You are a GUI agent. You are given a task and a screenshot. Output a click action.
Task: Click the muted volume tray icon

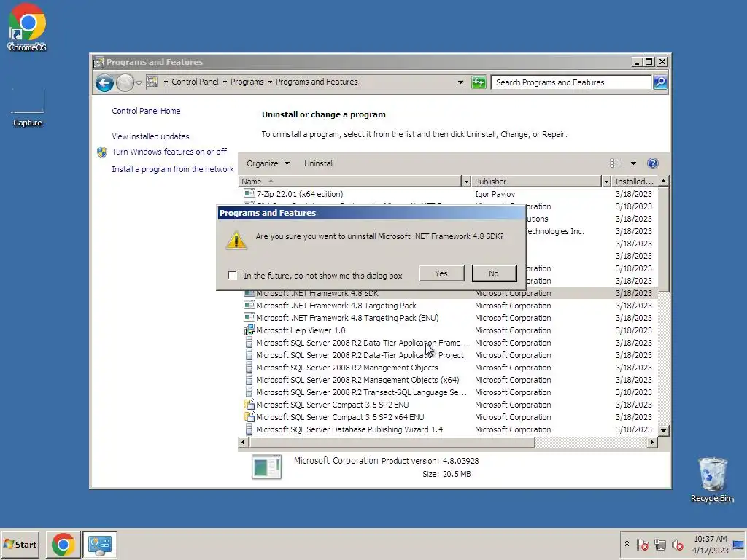(x=677, y=545)
